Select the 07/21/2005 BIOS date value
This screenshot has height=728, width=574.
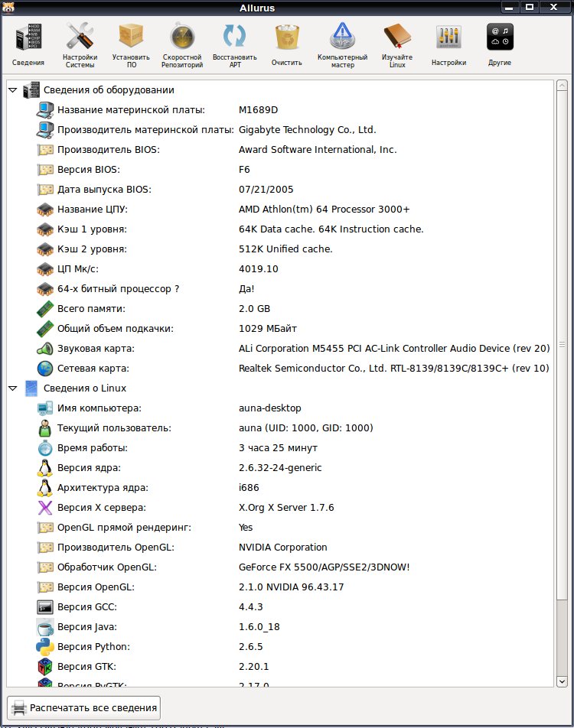pyautogui.click(x=266, y=190)
